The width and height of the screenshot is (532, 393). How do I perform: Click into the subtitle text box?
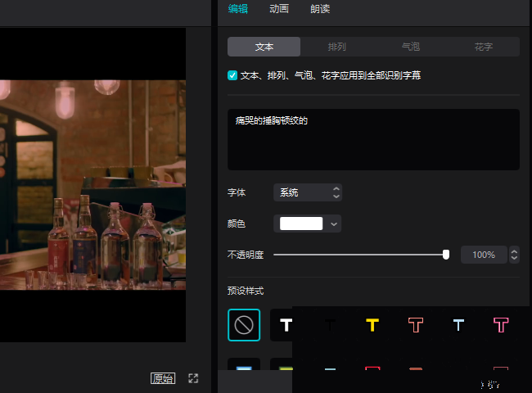point(373,139)
